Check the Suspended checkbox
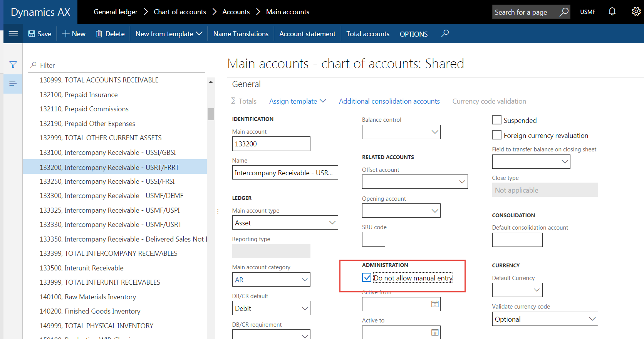 point(497,120)
